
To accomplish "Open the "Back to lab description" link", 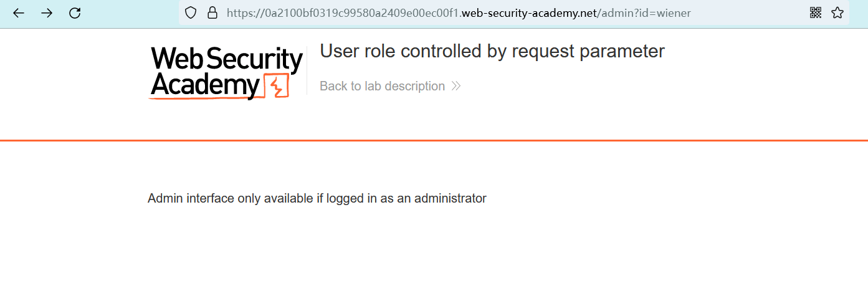I will [382, 86].
